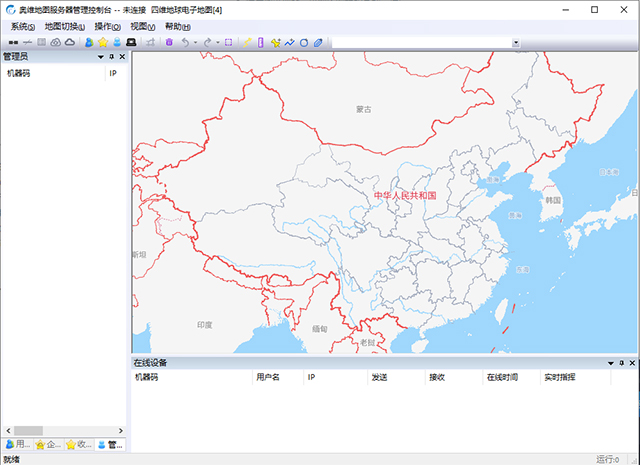
Task: Switch to the 用... tab at bottom-left
Action: point(17,445)
